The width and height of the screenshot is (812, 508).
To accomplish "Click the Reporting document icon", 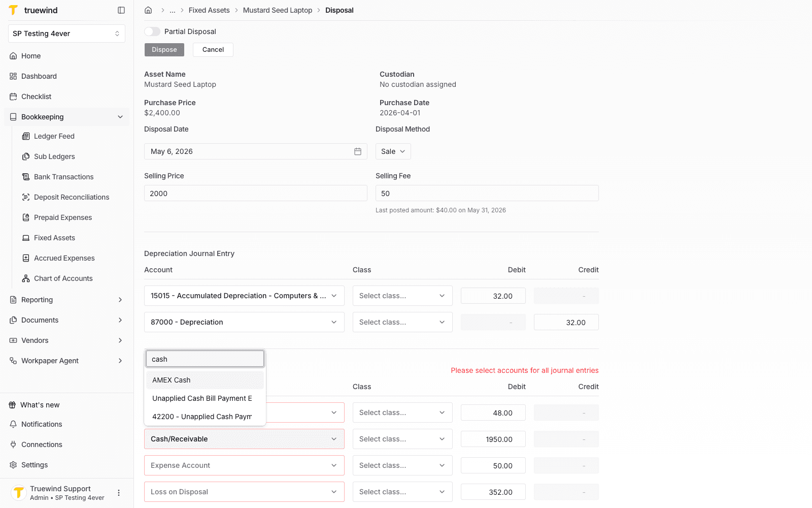I will pyautogui.click(x=13, y=300).
